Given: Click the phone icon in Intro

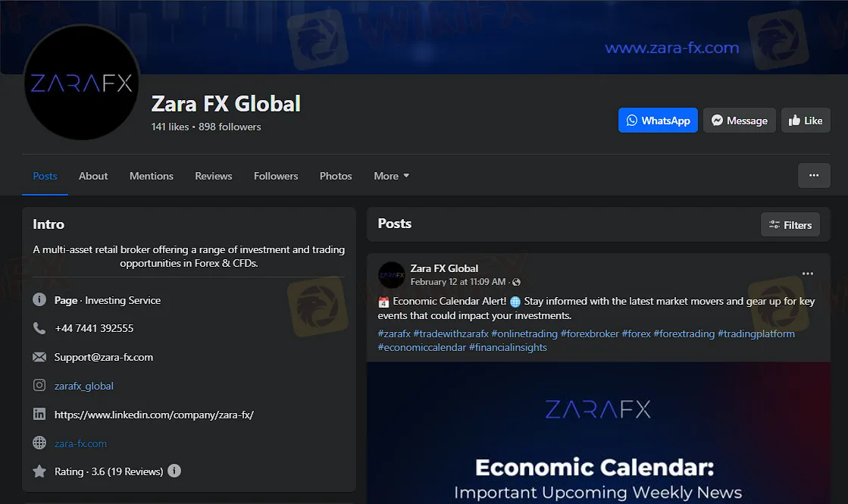Looking at the screenshot, I should pyautogui.click(x=39, y=328).
